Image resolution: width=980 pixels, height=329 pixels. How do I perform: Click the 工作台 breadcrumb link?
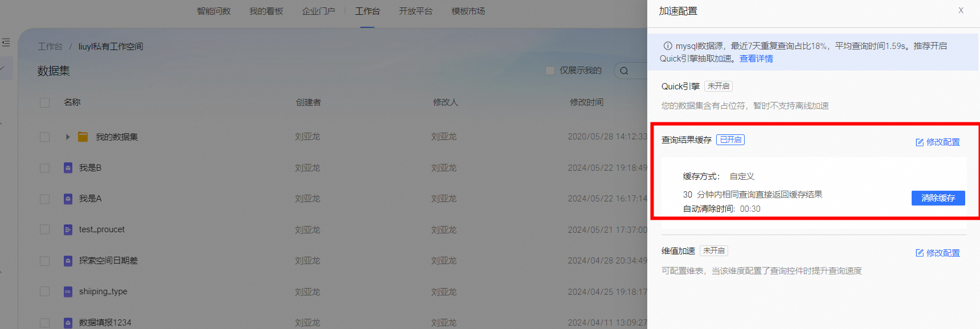(50, 47)
